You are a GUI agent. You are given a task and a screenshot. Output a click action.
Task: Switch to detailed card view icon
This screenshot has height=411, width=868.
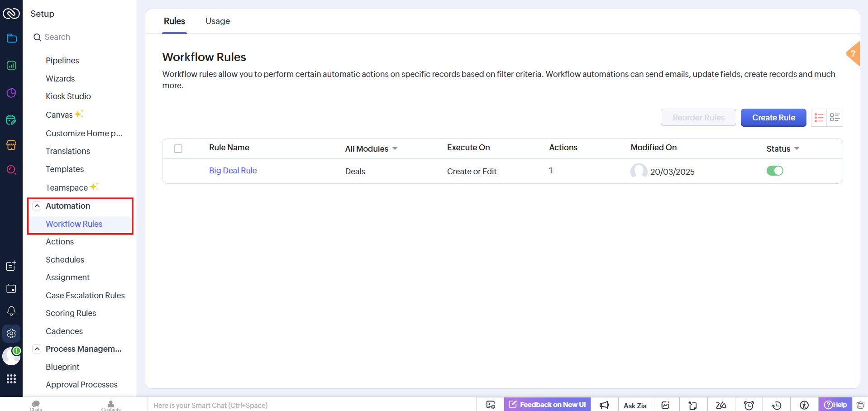pos(835,118)
